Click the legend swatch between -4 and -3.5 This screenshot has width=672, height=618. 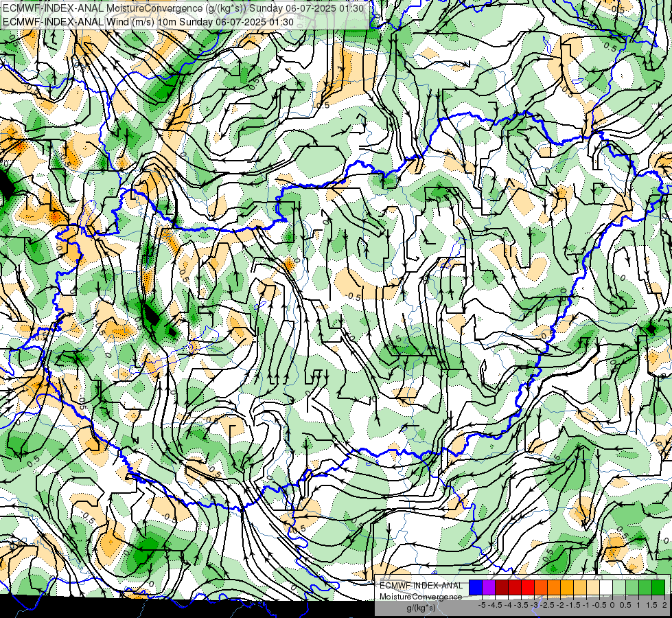pos(515,588)
